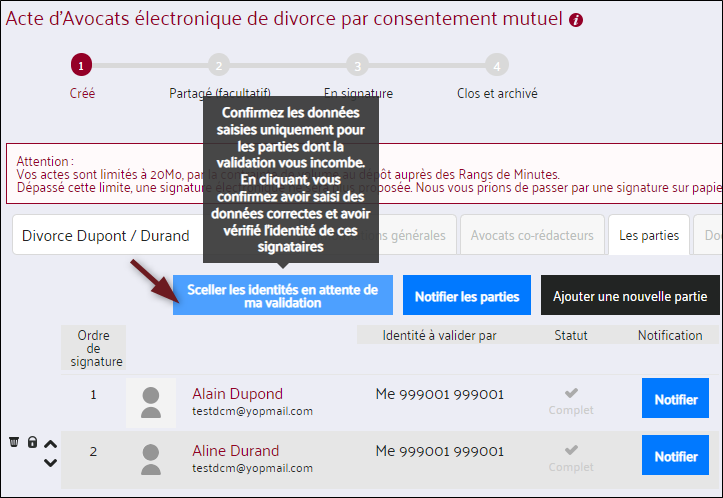Notify Aline Durand with the Notifier button

(675, 457)
